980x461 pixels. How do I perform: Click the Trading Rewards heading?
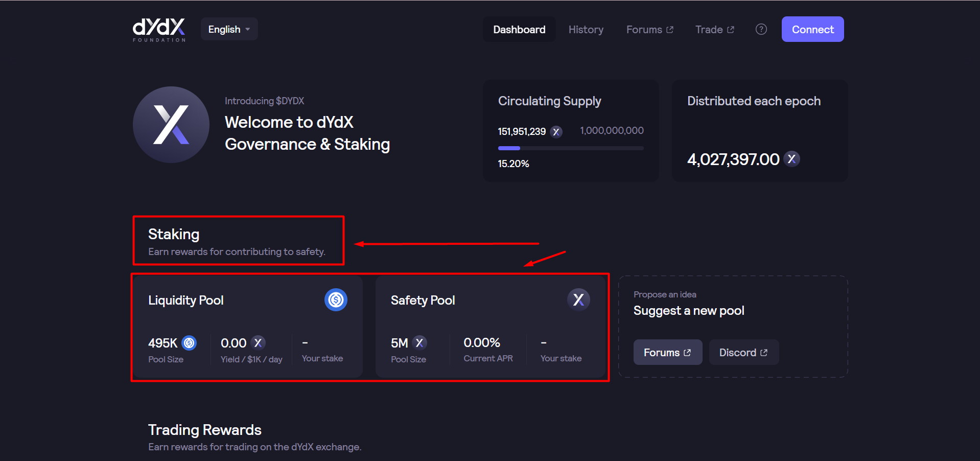click(x=205, y=430)
